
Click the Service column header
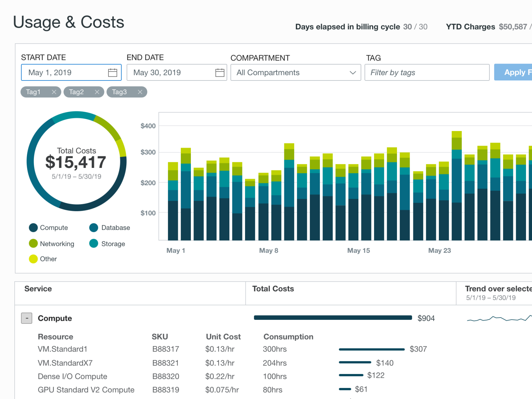pyautogui.click(x=38, y=289)
